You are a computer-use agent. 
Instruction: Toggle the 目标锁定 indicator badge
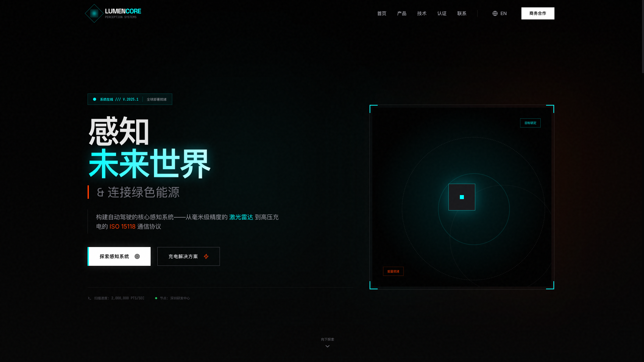(530, 123)
